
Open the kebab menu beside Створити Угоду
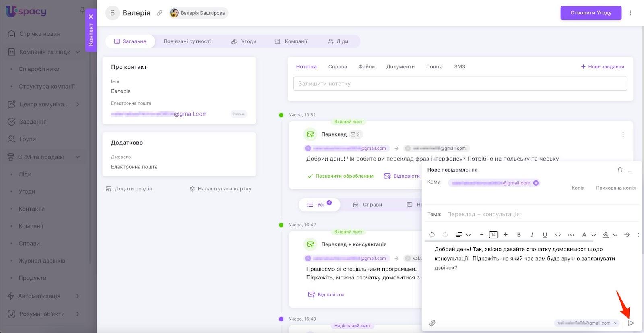630,13
